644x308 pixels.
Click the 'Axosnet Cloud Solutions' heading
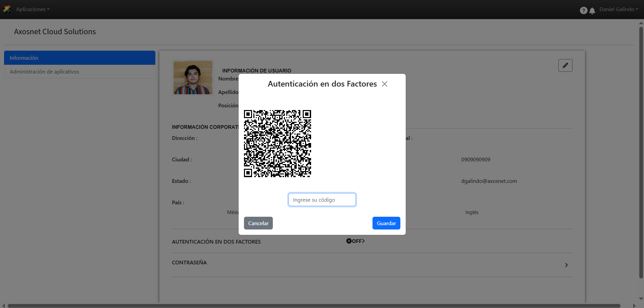pyautogui.click(x=55, y=32)
